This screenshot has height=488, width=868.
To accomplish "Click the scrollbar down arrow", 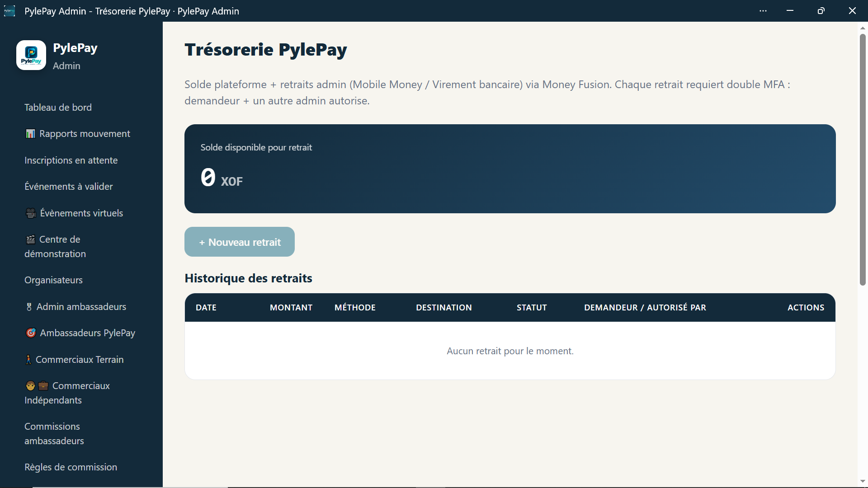I will point(863,482).
